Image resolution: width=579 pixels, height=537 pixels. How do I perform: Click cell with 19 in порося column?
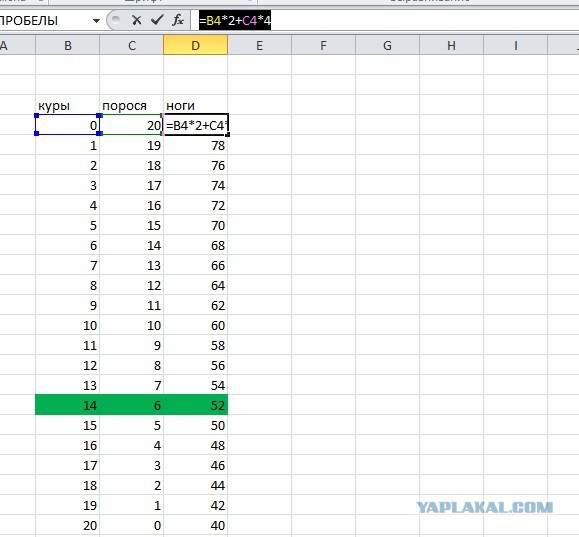[x=132, y=145]
